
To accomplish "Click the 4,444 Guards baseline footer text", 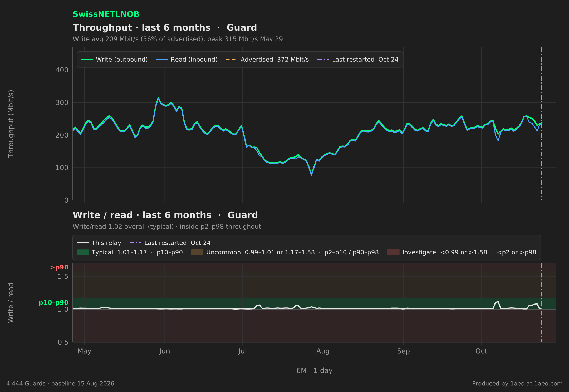I will (60, 384).
